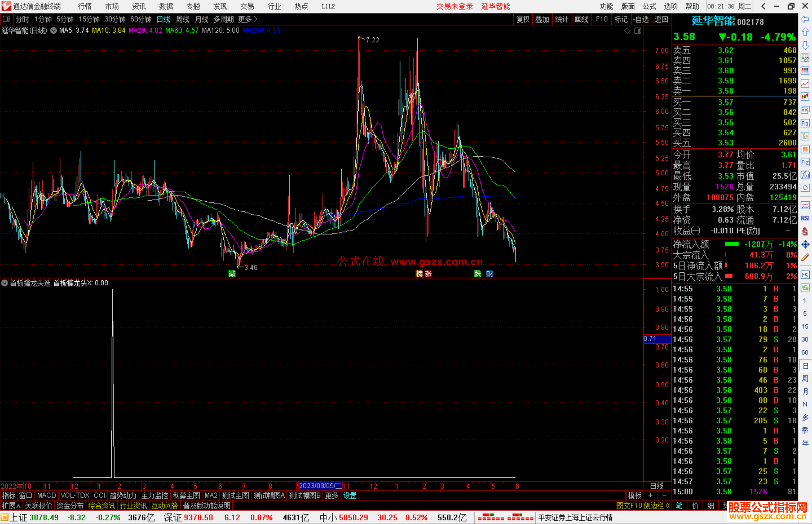Toggle the right side panel icon in chart
The image size is (812, 524).
point(638,31)
